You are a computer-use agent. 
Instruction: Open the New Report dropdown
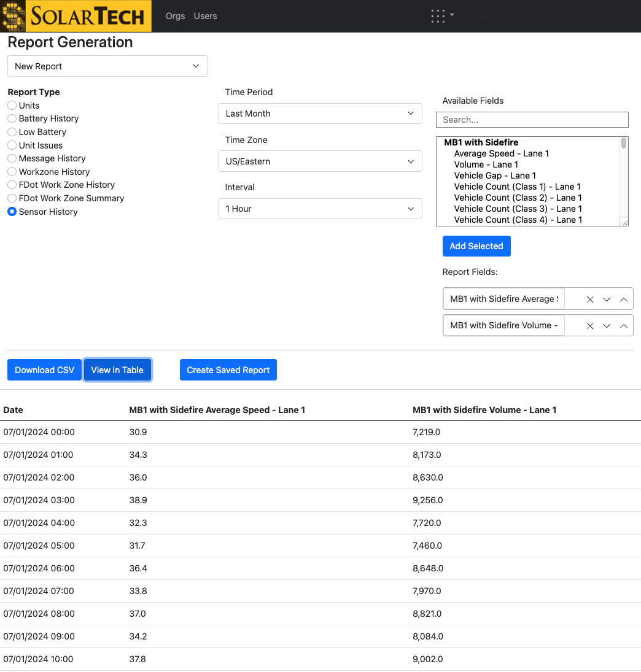(107, 66)
